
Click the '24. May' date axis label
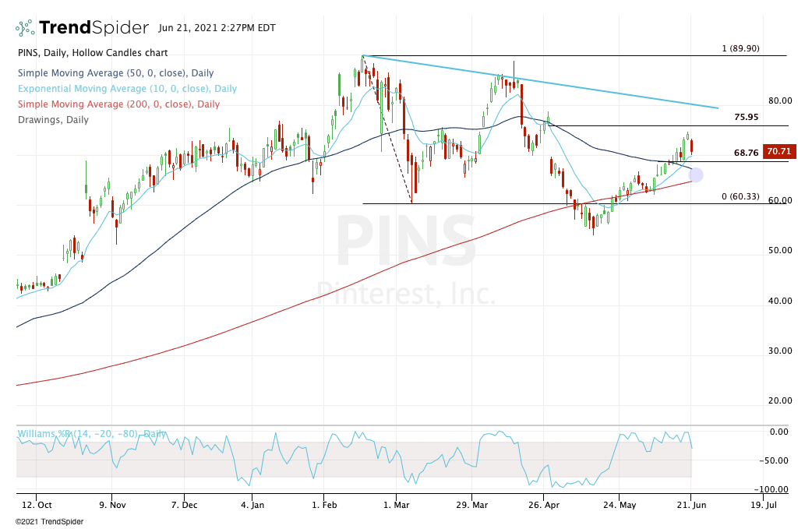(x=620, y=505)
